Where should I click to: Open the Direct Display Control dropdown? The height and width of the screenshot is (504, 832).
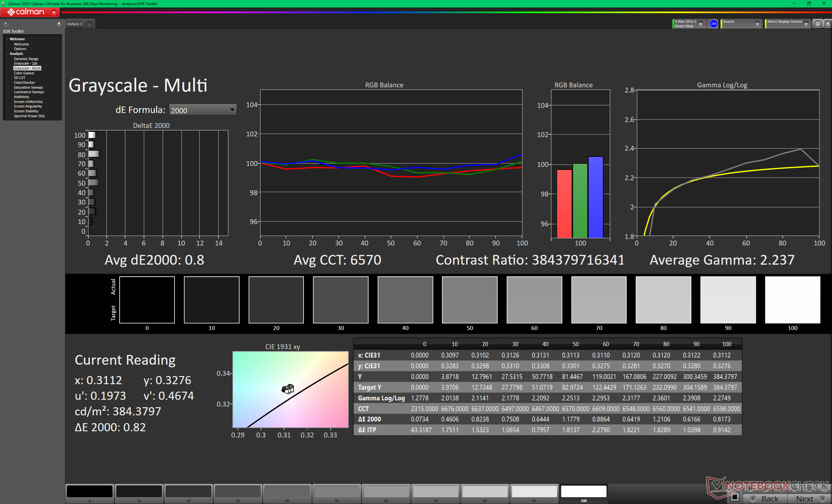pos(806,24)
